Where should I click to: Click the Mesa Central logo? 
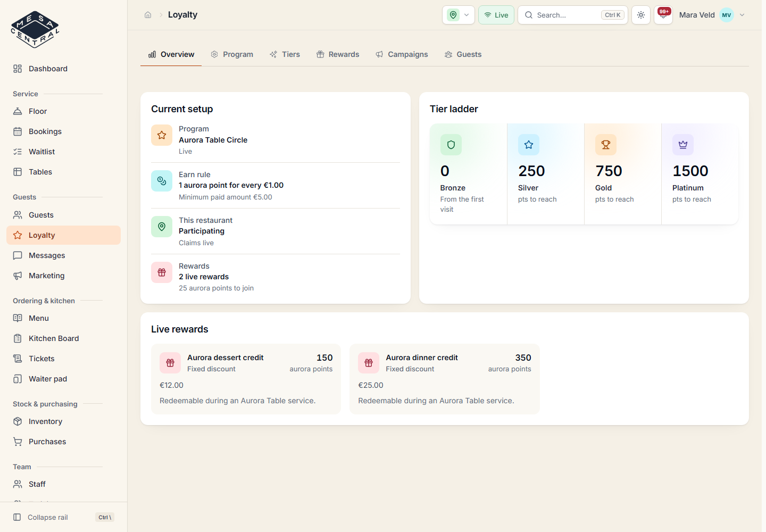pyautogui.click(x=35, y=30)
